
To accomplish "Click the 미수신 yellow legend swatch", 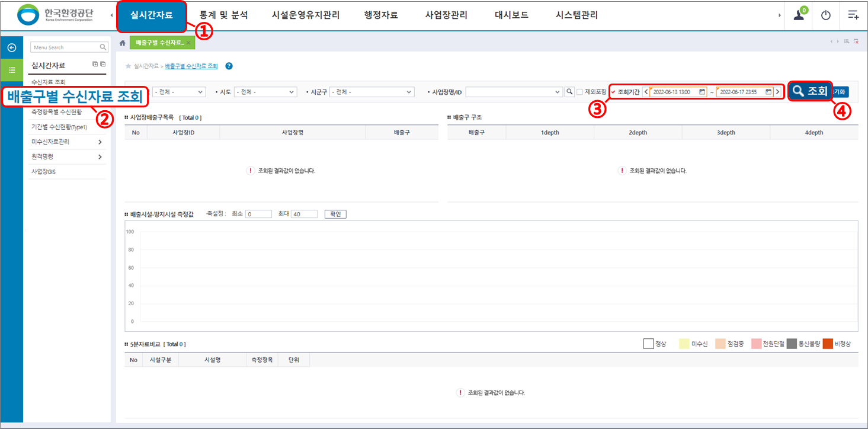I will tap(684, 344).
